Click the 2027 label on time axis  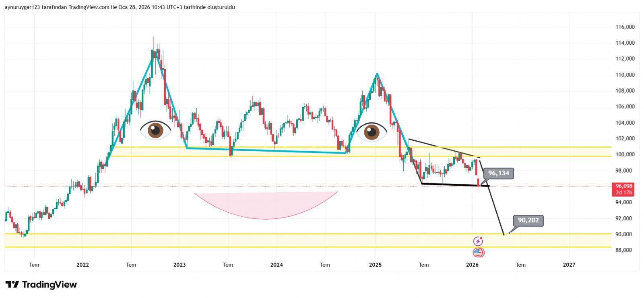569,265
